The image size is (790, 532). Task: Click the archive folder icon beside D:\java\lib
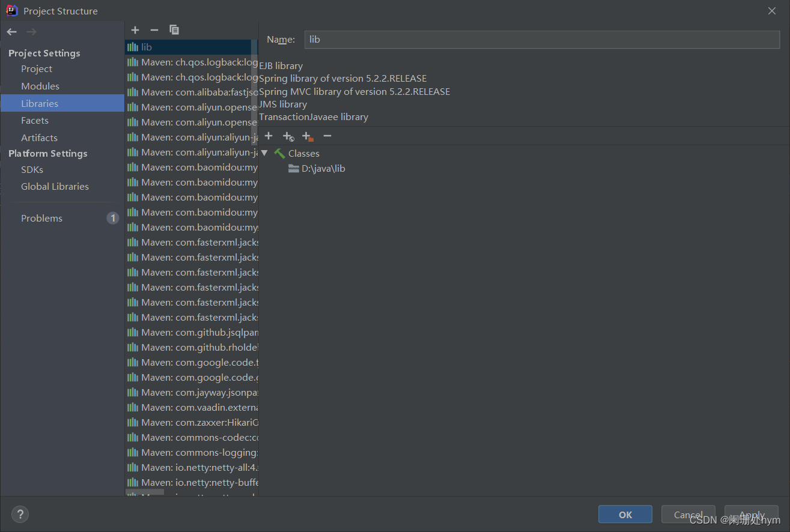[x=294, y=169]
